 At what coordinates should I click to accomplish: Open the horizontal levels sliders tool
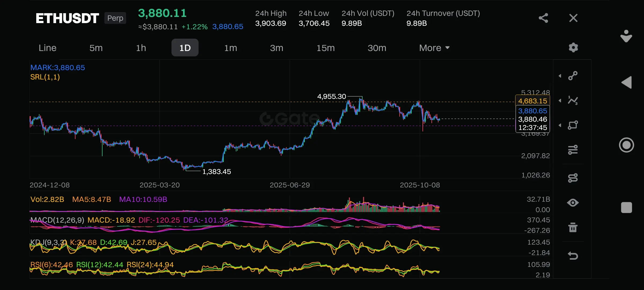(x=573, y=150)
